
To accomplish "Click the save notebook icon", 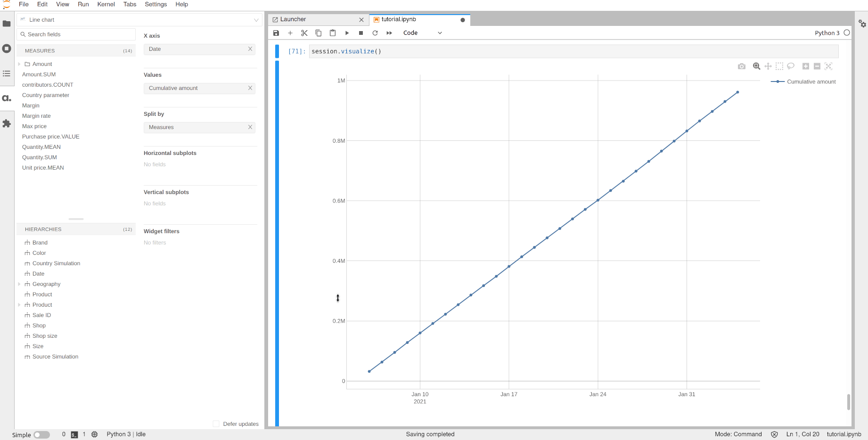I will click(276, 33).
